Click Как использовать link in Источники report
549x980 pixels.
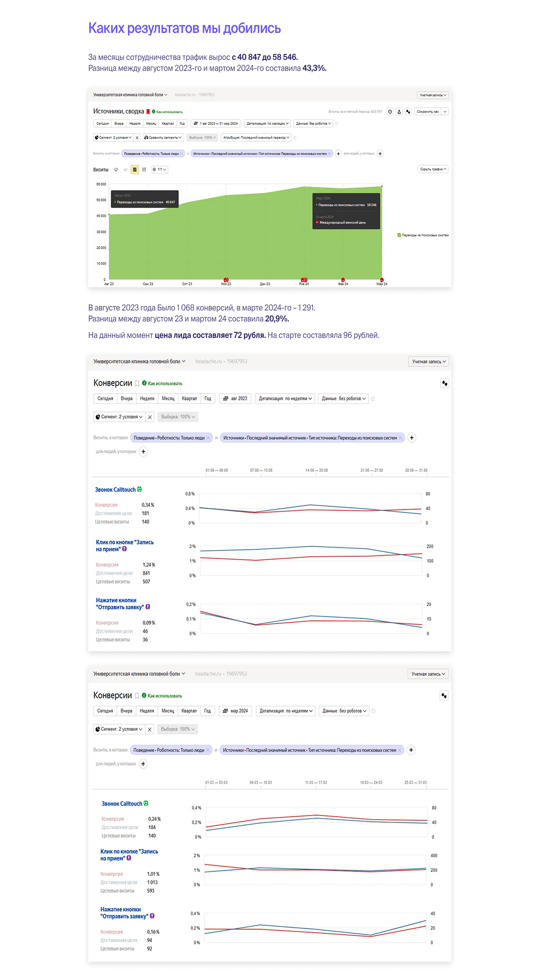point(167,112)
